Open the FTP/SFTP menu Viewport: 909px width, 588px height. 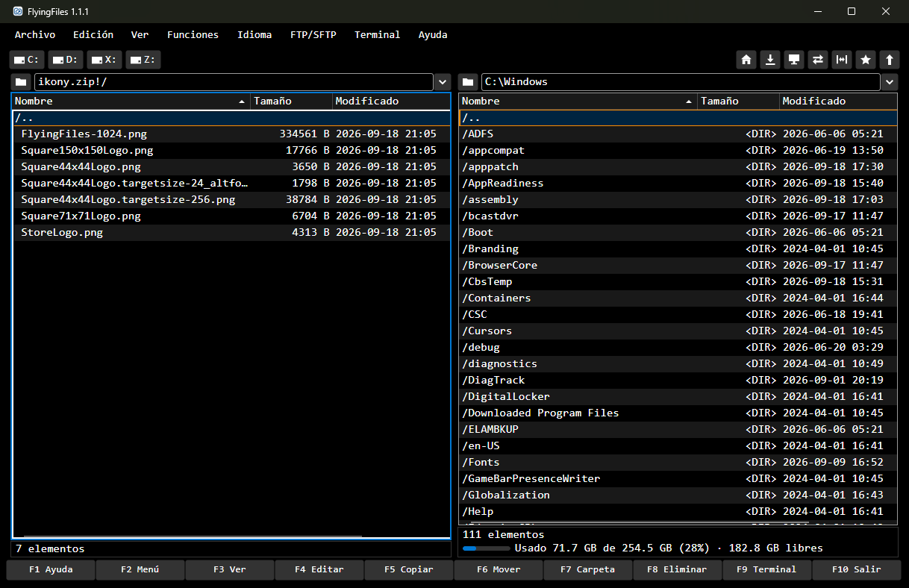pyautogui.click(x=313, y=34)
